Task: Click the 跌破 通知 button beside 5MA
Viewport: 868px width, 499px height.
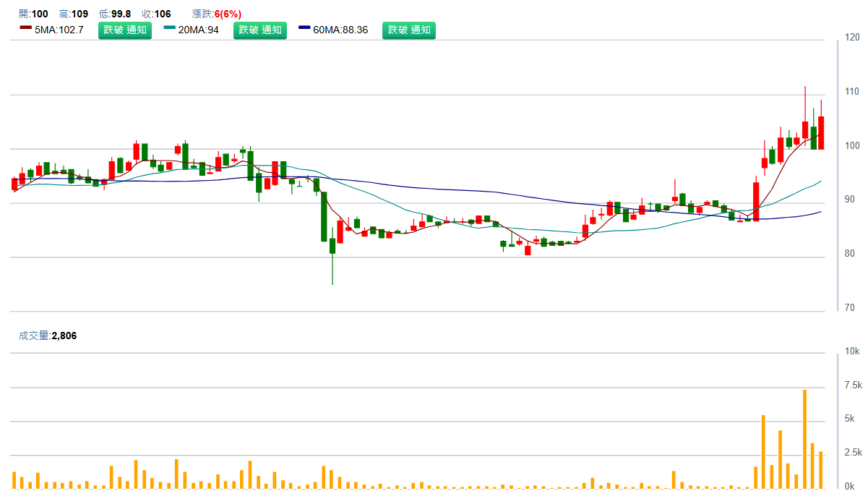Action: click(125, 30)
